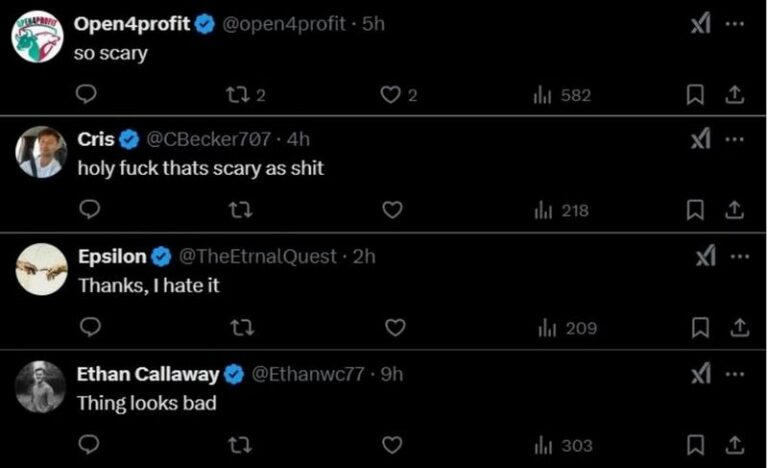Open the Epsilon display name link
Screen dimensions: 768x468
pyautogui.click(x=112, y=257)
